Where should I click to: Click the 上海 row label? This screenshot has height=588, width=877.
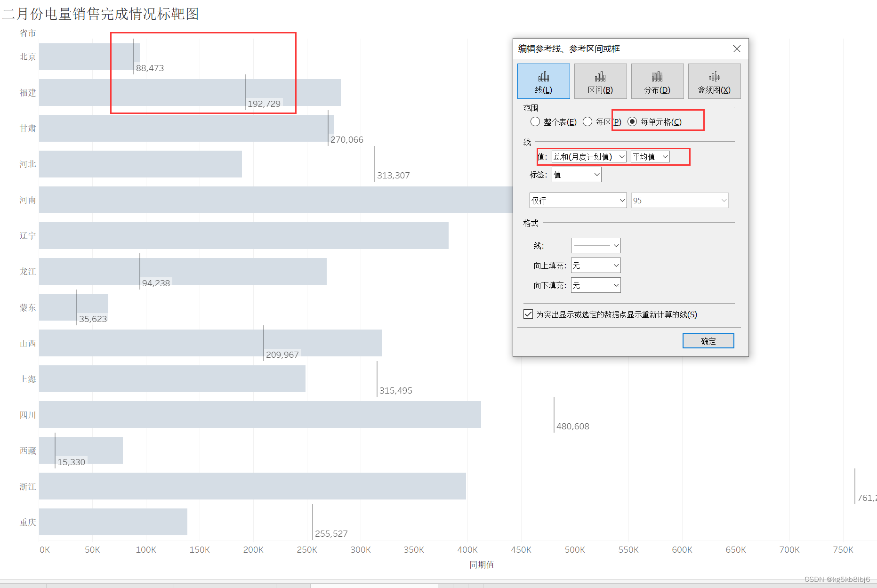(28, 379)
